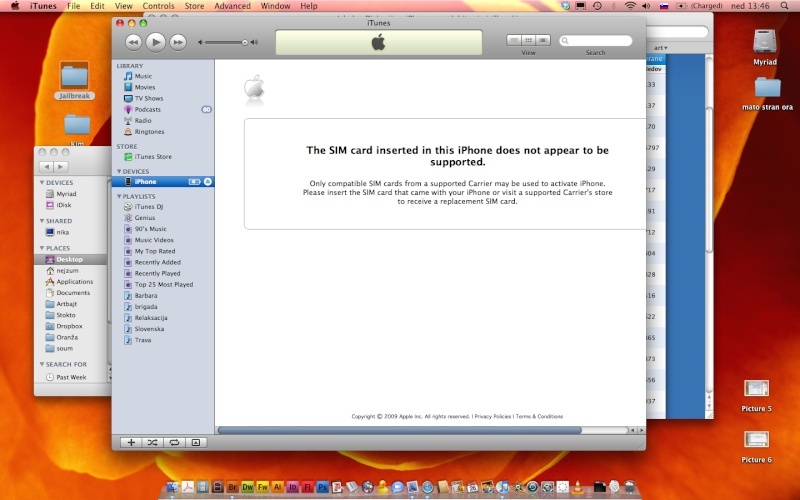
Task: Open Photoshop from the Dock
Action: click(x=322, y=487)
